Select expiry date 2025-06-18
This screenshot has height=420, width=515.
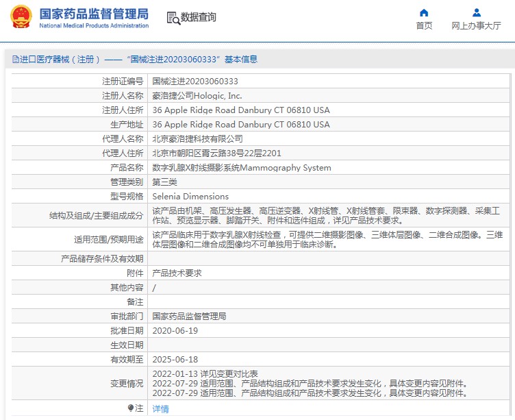pos(175,360)
